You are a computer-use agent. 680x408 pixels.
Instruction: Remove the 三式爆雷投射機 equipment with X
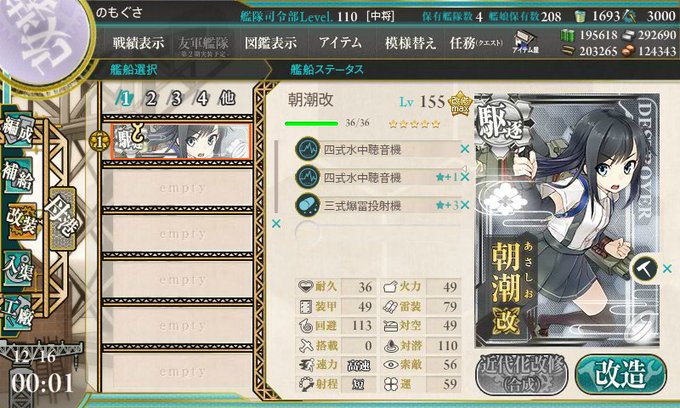pos(464,205)
